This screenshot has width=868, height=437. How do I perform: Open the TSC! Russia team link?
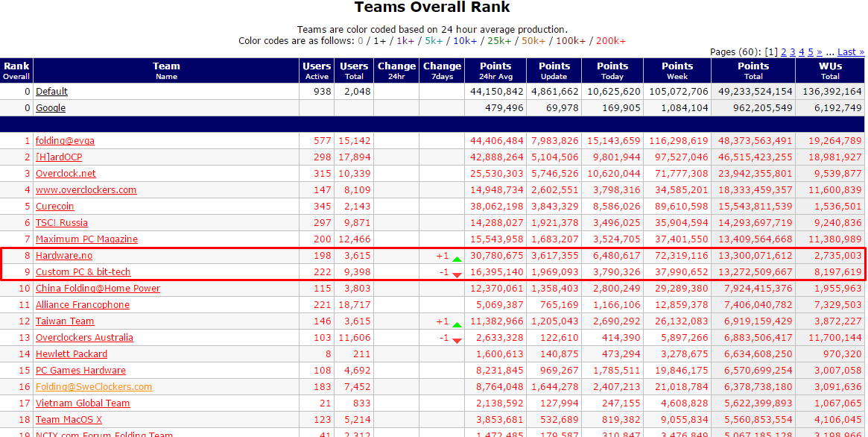61,223
